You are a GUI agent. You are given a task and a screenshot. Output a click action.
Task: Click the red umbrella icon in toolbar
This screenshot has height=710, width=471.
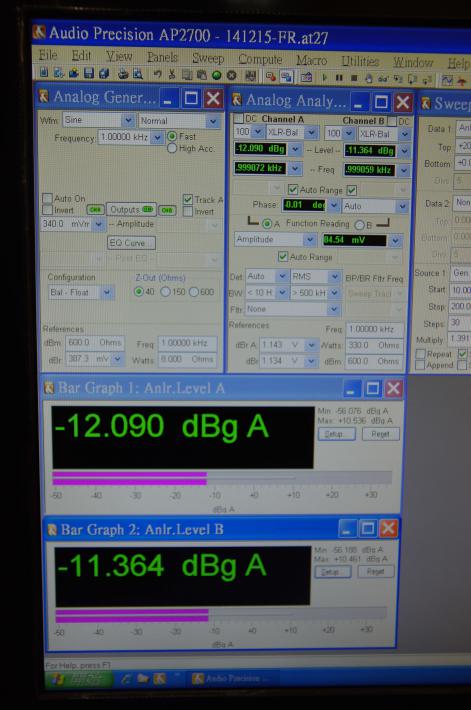(x=461, y=82)
